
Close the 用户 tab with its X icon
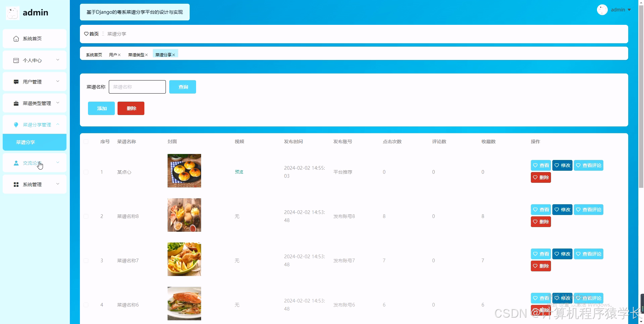[119, 55]
